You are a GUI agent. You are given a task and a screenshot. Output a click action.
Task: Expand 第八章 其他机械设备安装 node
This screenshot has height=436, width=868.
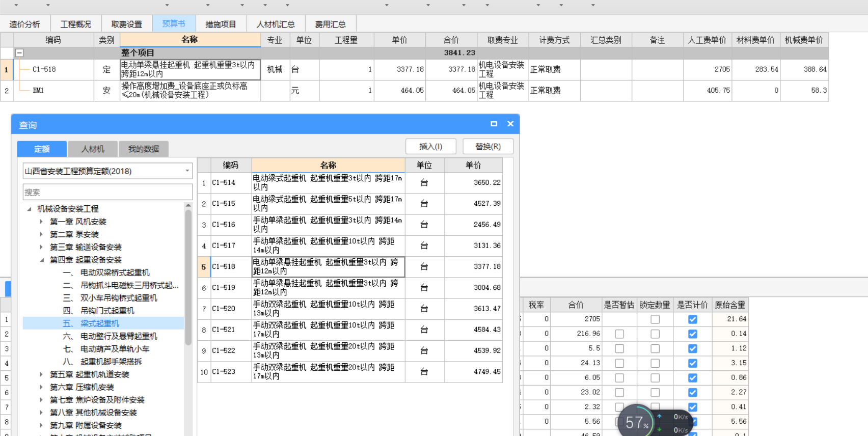(41, 413)
